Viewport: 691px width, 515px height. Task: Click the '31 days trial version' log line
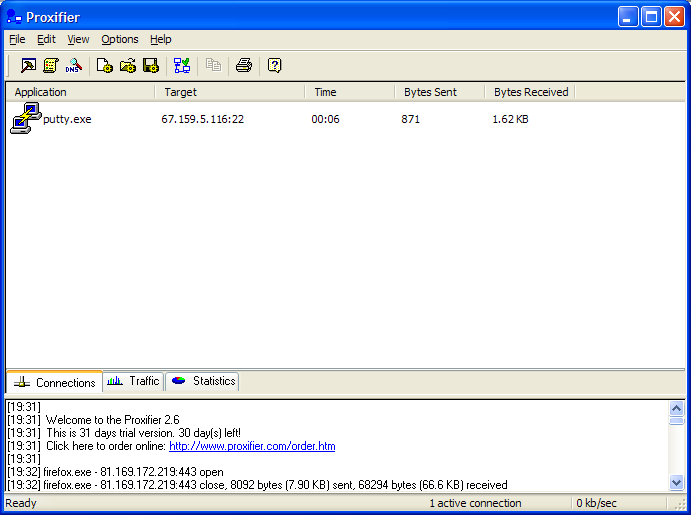pyautogui.click(x=144, y=433)
